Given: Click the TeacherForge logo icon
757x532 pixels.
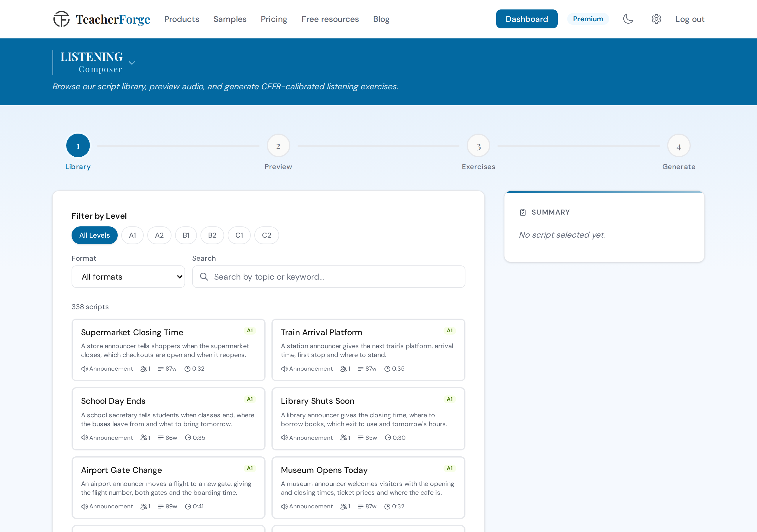Looking at the screenshot, I should coord(62,19).
